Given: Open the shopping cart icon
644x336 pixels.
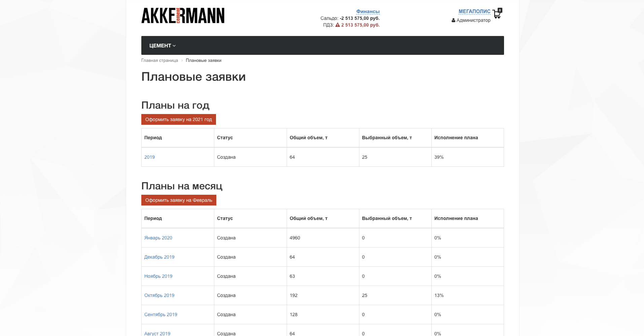Looking at the screenshot, I should pos(496,14).
